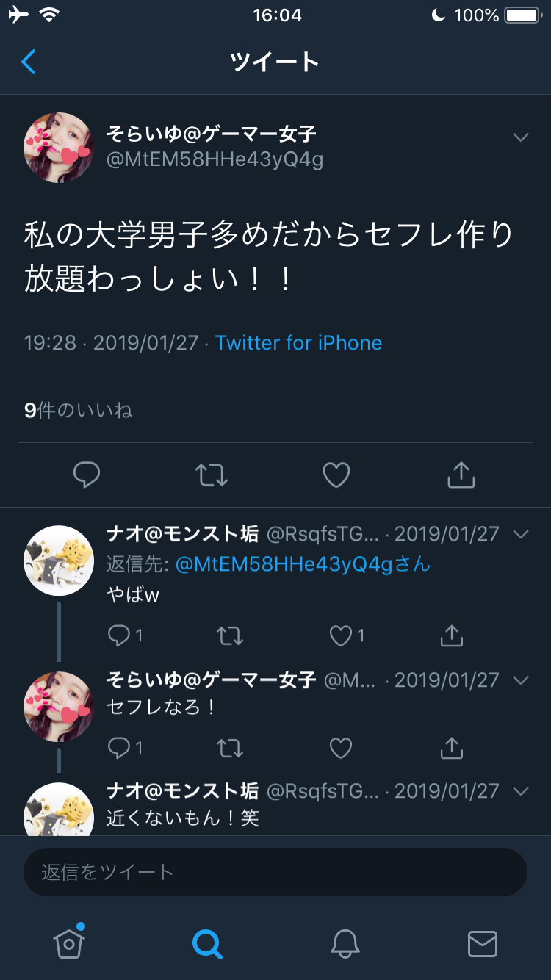Open chevron menu on セフレなろ！ reply

pos(521,680)
